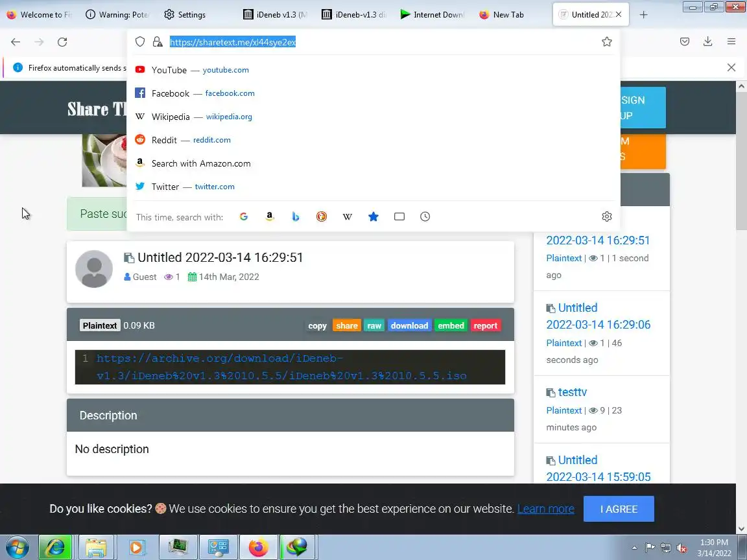This screenshot has height=560, width=747.
Task: Click the green embed button
Action: (x=451, y=326)
